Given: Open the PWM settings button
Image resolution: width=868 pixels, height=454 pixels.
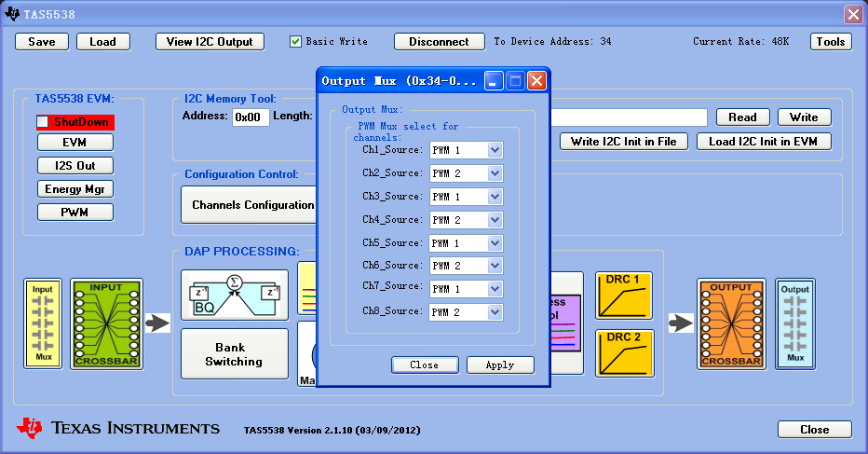Looking at the screenshot, I should tap(75, 213).
